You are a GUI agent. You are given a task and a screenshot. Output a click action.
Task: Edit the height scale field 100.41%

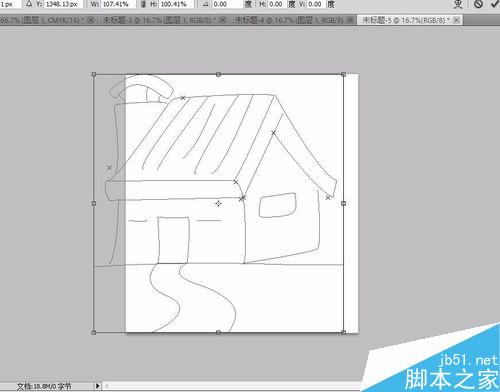pyautogui.click(x=176, y=4)
